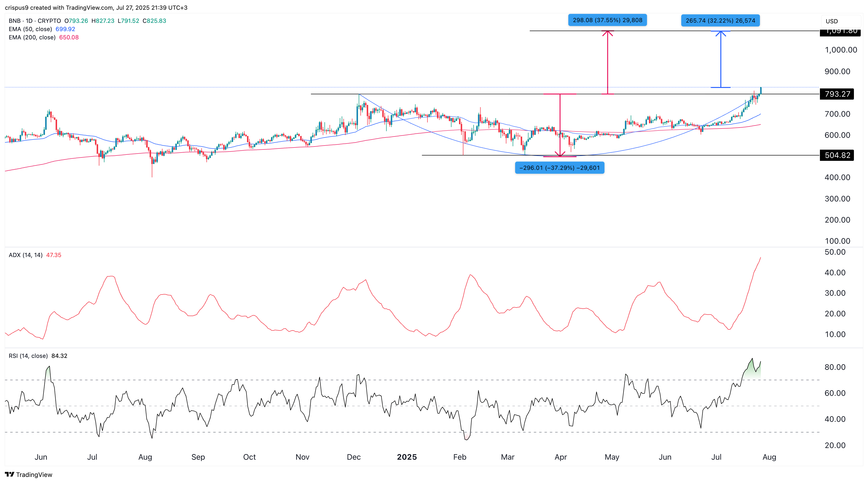The height and width of the screenshot is (483, 868).
Task: Click the RSI (14, close) indicator label
Action: (x=28, y=356)
